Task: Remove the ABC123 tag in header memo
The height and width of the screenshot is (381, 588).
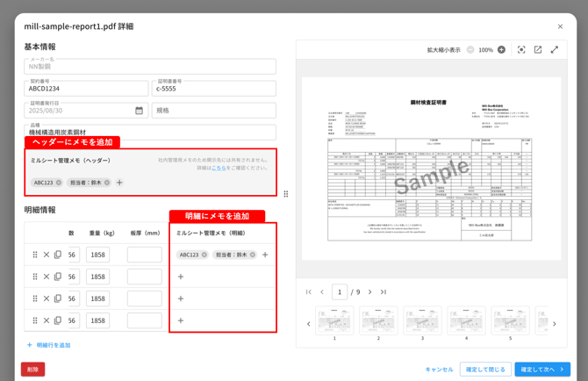Action: pos(59,183)
